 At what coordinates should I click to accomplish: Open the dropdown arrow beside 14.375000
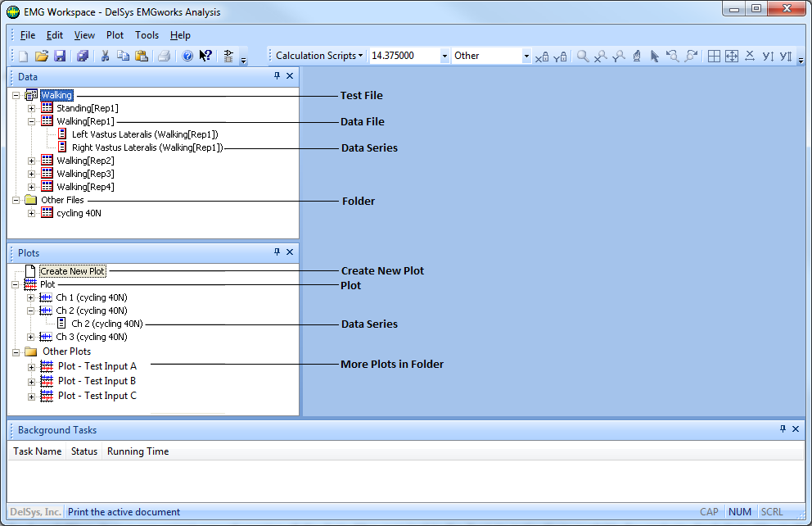pos(444,56)
